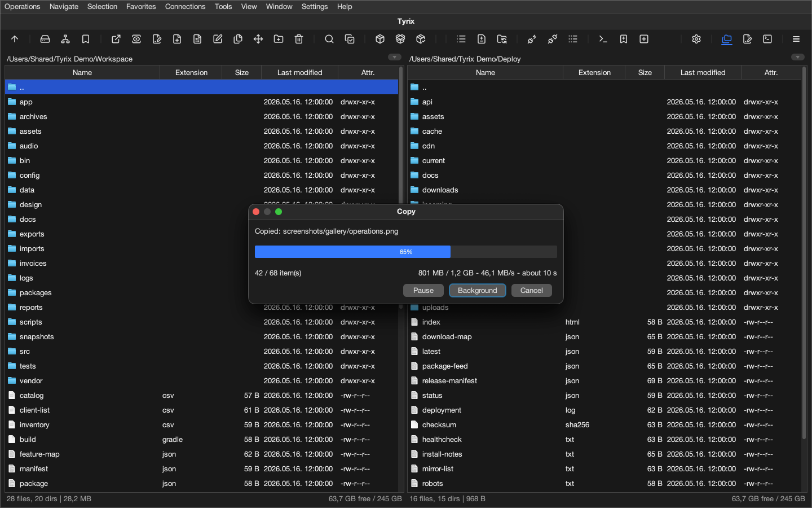The width and height of the screenshot is (812, 508).
Task: Click the add bookmark icon
Action: [x=624, y=39]
